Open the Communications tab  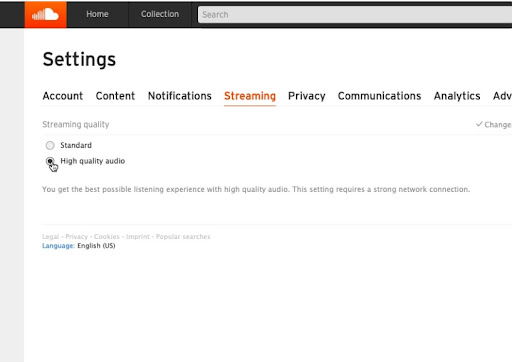[379, 96]
